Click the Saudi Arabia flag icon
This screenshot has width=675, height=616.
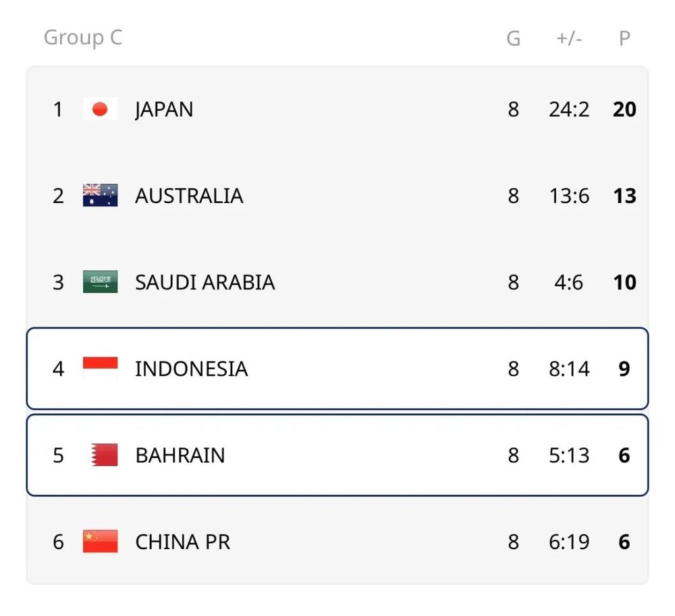(x=100, y=282)
